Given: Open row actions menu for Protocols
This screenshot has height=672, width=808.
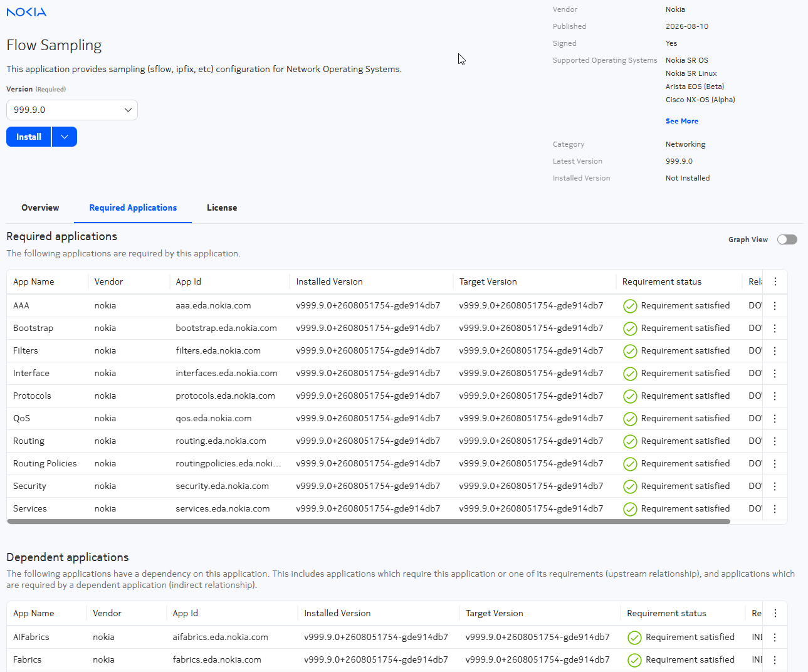Looking at the screenshot, I should pyautogui.click(x=775, y=396).
